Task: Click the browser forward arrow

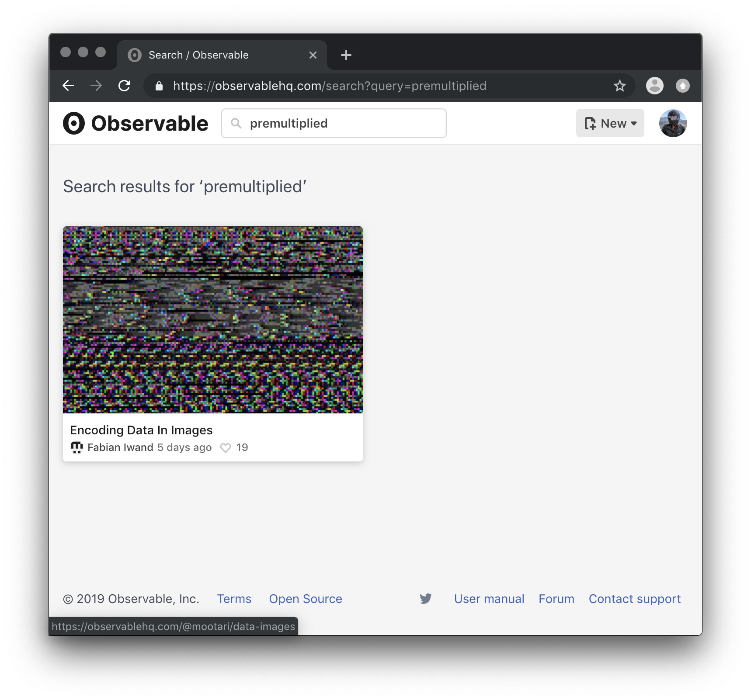Action: [x=96, y=86]
